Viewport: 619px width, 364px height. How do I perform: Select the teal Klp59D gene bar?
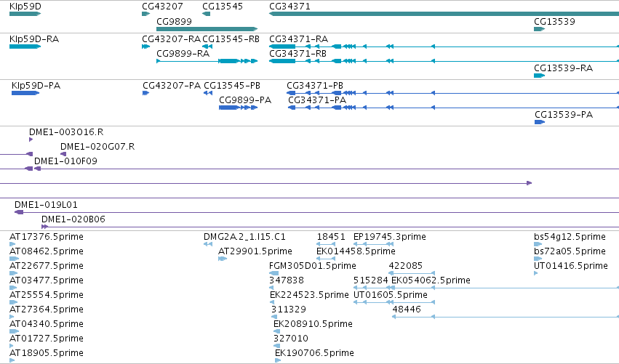25,14
